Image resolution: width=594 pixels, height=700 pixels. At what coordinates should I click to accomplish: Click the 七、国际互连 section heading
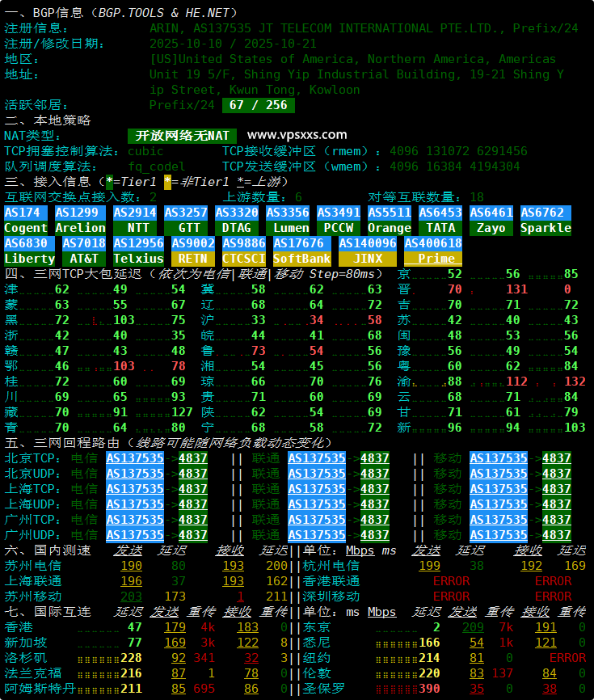click(48, 612)
